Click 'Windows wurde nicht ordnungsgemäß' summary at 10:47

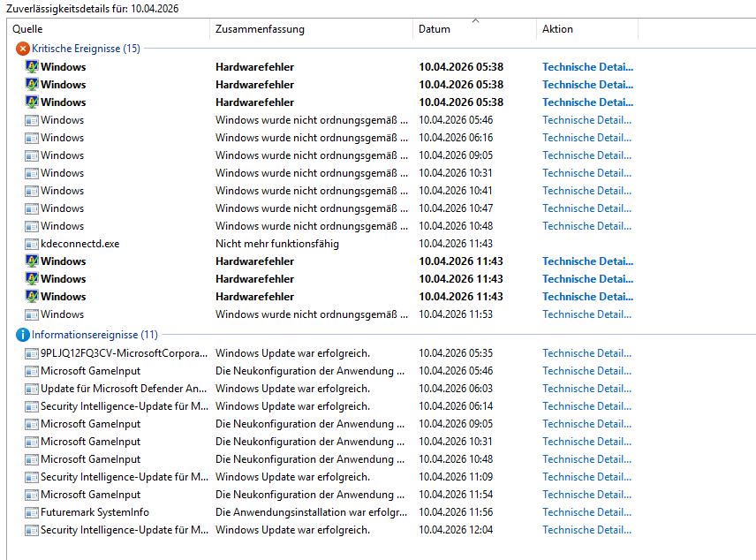[x=312, y=208]
